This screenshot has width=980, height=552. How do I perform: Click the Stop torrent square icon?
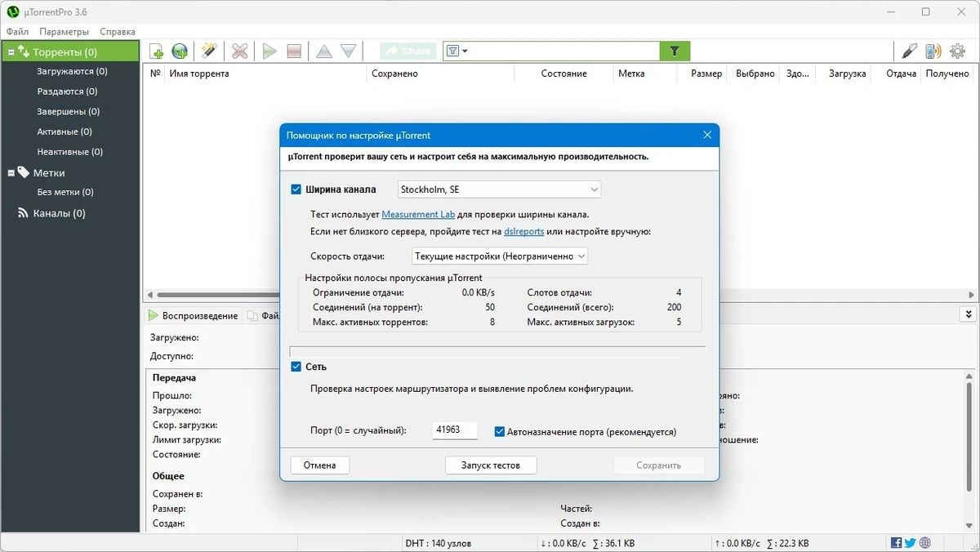294,51
